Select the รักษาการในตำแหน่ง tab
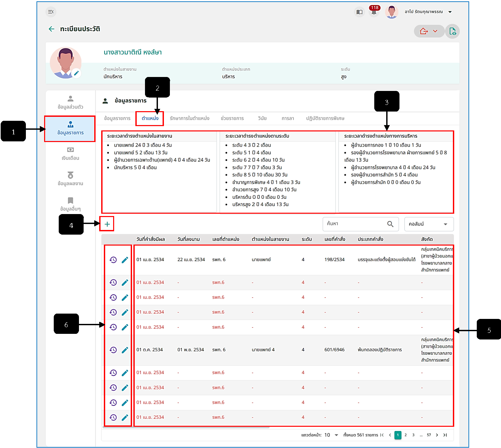The width and height of the screenshot is (501, 448). coord(189,118)
